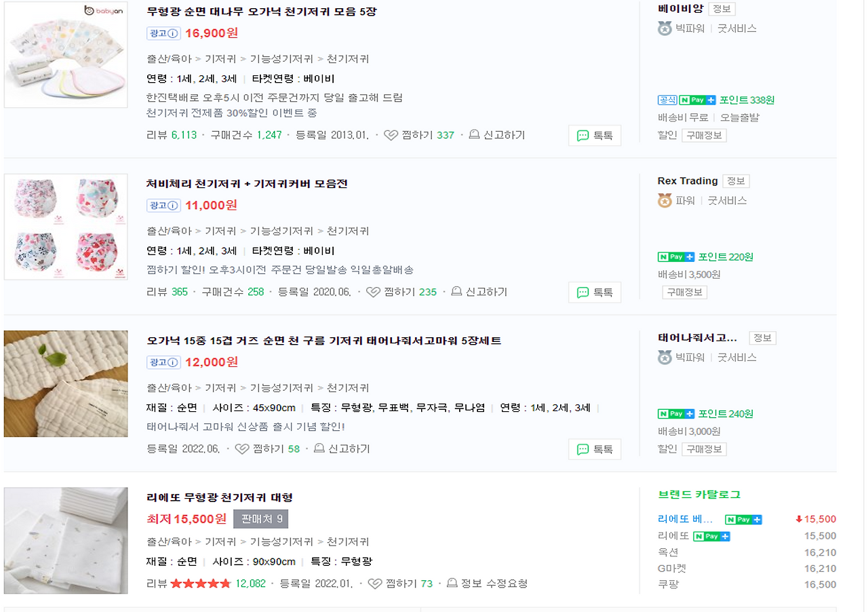The height and width of the screenshot is (612, 868).
Task: Click the N Pay badge under Rex Trading
Action: click(677, 256)
